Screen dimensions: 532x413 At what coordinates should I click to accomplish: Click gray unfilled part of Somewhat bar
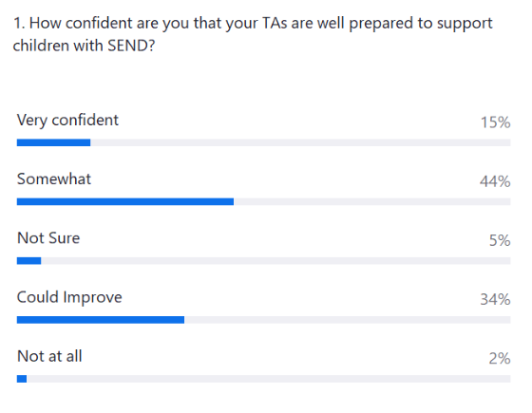[372, 201]
